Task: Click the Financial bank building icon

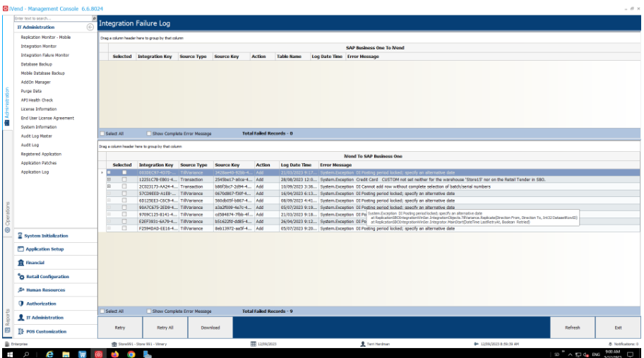Action: pos(20,263)
